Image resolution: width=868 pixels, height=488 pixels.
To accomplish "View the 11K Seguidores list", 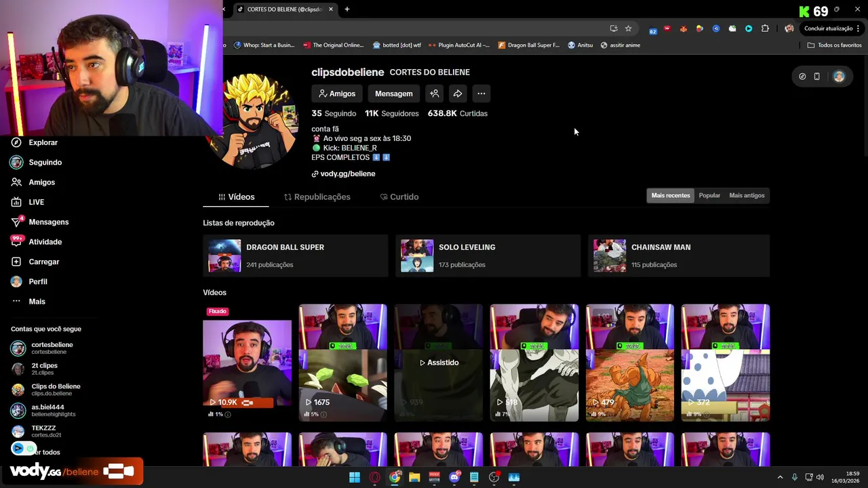I will coord(391,113).
